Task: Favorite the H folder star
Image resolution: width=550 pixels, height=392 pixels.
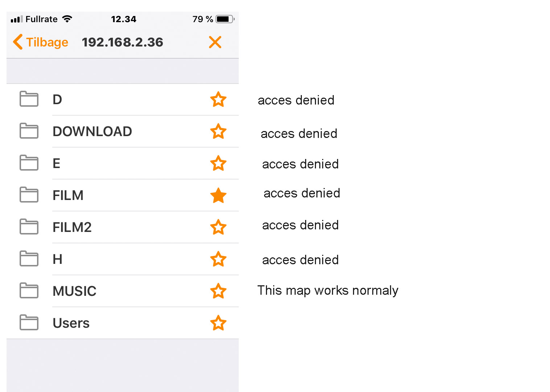Action: [218, 259]
